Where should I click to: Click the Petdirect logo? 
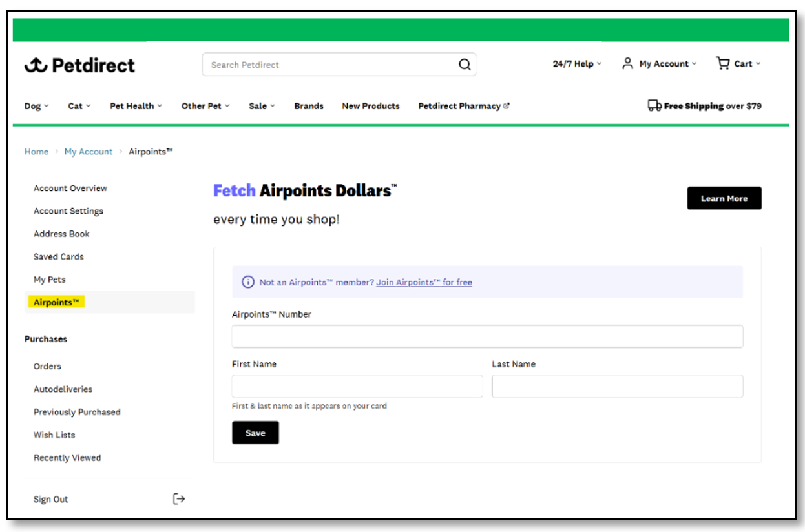pyautogui.click(x=79, y=65)
